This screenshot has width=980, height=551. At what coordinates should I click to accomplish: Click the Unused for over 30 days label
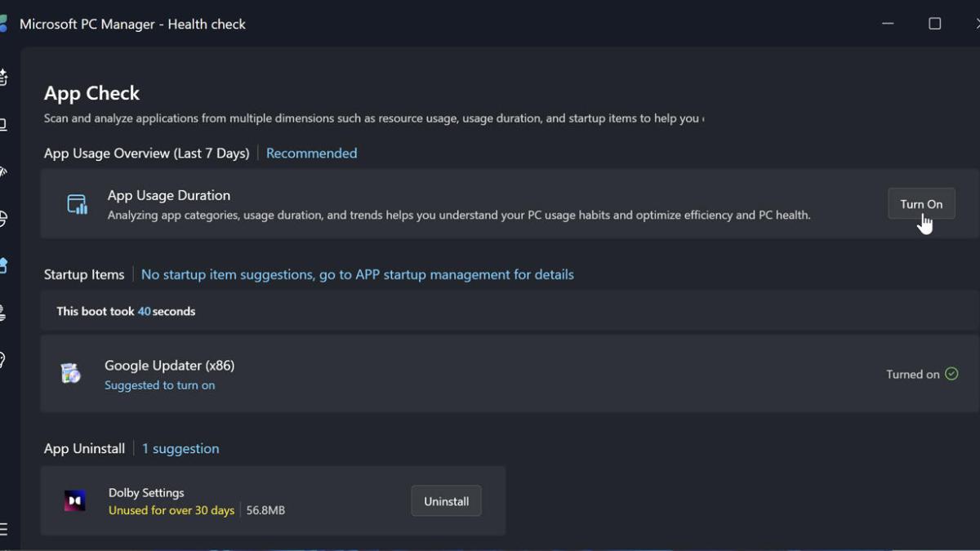point(171,511)
